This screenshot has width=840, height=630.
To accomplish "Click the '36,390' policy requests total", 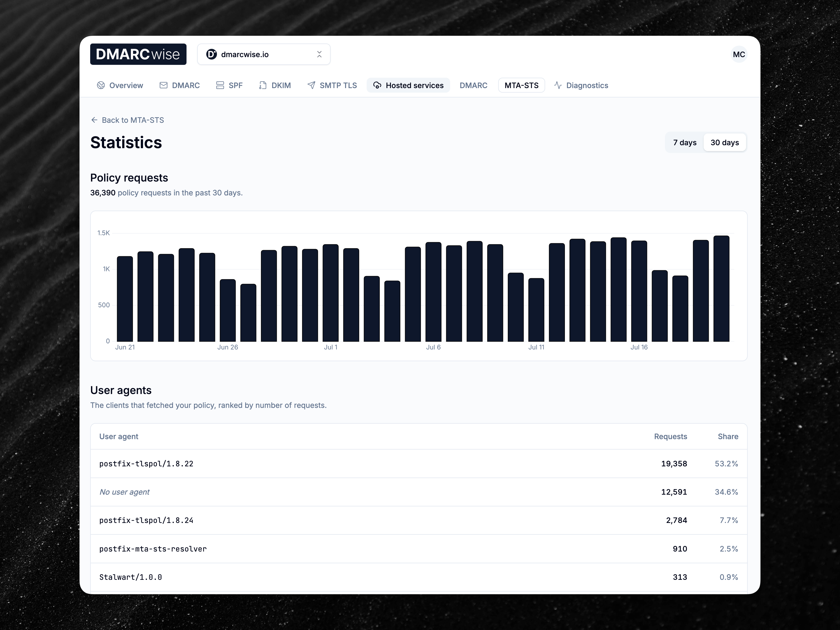I will point(103,193).
